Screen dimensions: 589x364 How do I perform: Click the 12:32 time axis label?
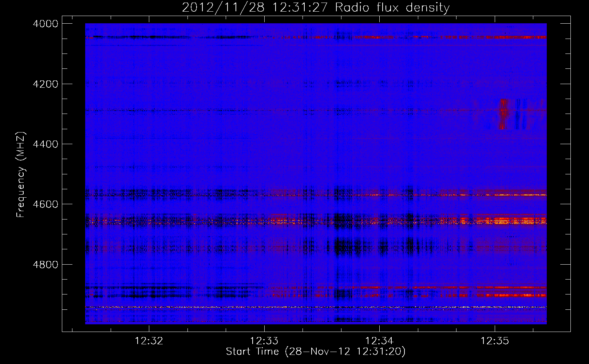coord(149,341)
